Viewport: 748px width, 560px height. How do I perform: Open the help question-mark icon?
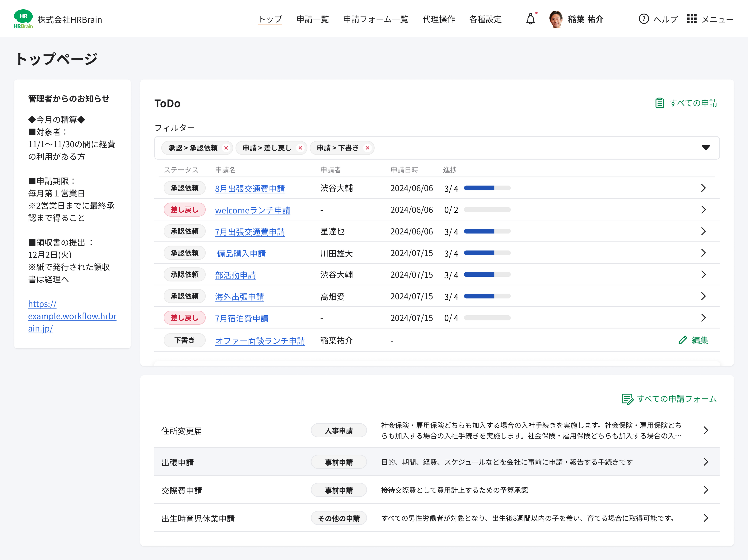pos(643,19)
